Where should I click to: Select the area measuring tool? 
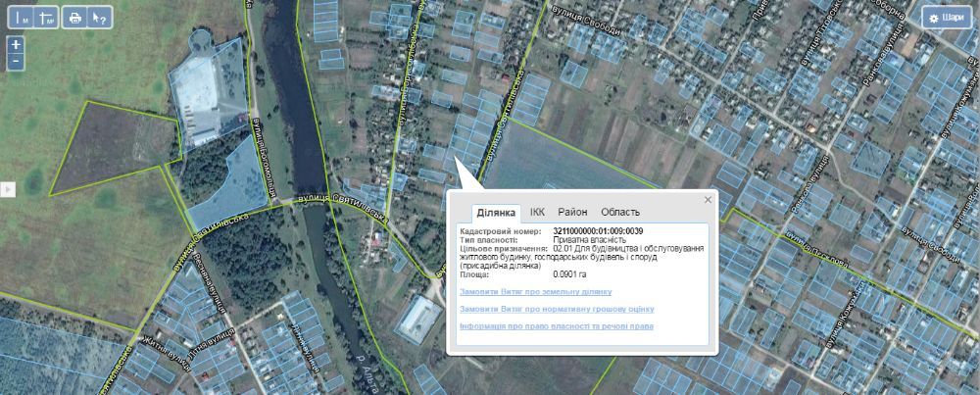pyautogui.click(x=46, y=18)
